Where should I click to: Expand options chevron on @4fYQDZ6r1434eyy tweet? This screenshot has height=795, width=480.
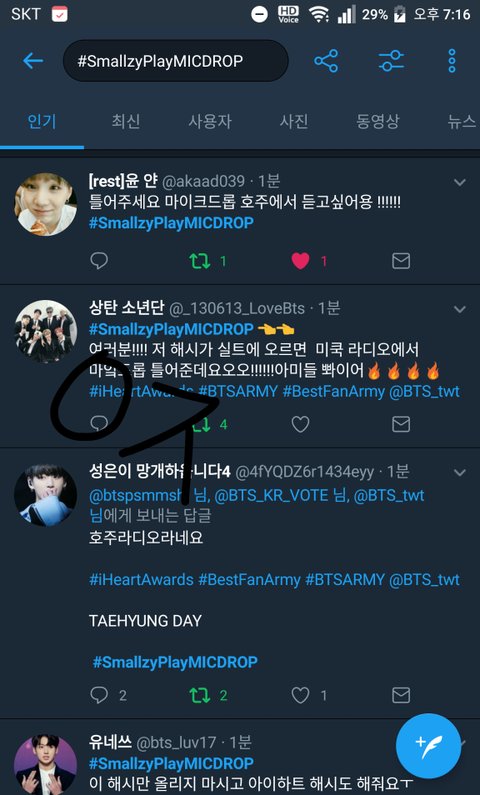[460, 473]
